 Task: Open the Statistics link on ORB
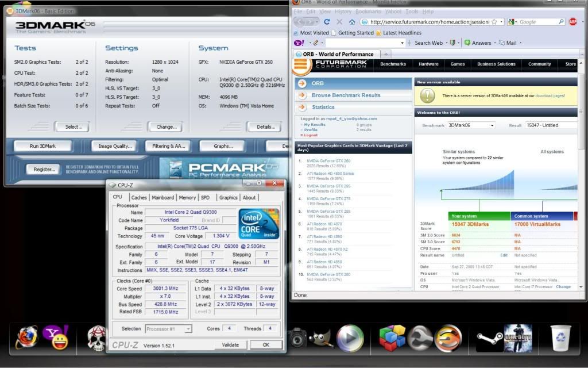[x=323, y=107]
